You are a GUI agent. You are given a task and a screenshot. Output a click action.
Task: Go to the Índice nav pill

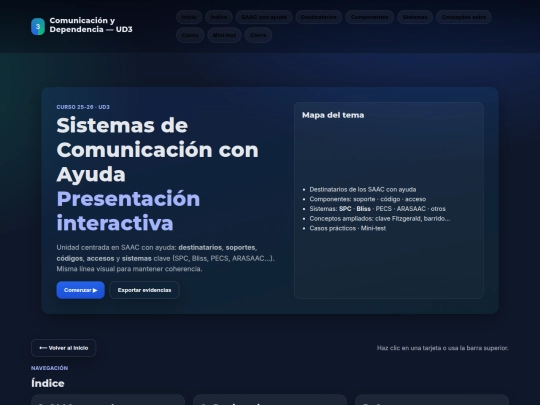[219, 17]
